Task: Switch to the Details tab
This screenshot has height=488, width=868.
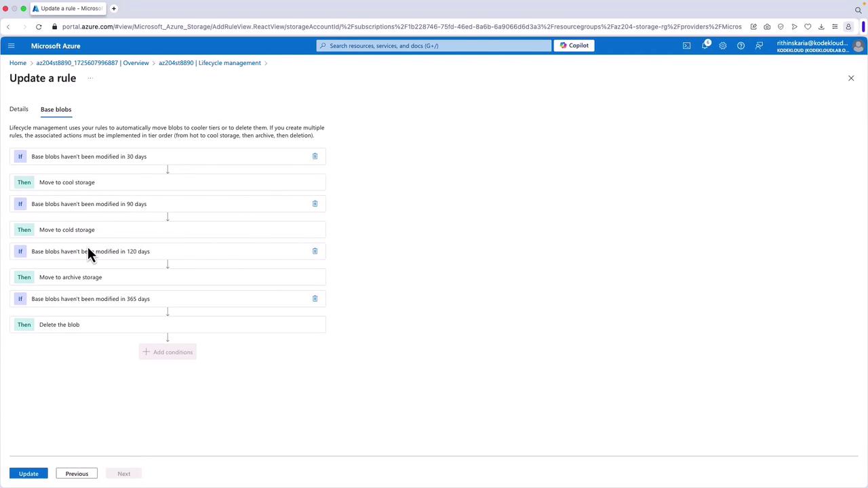Action: [19, 109]
